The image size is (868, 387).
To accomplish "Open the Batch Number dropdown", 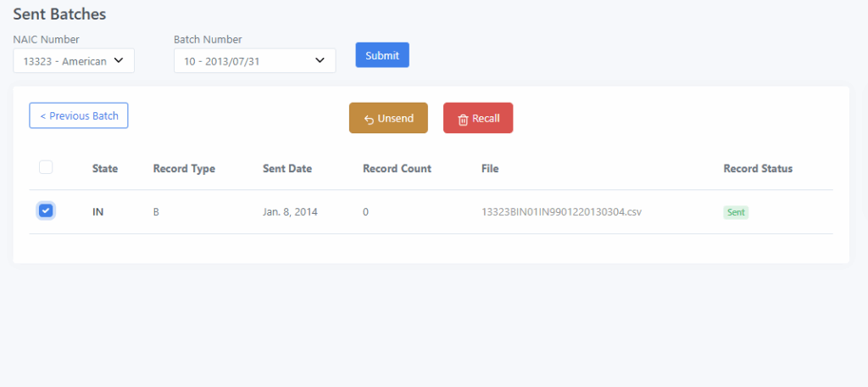I will point(254,61).
